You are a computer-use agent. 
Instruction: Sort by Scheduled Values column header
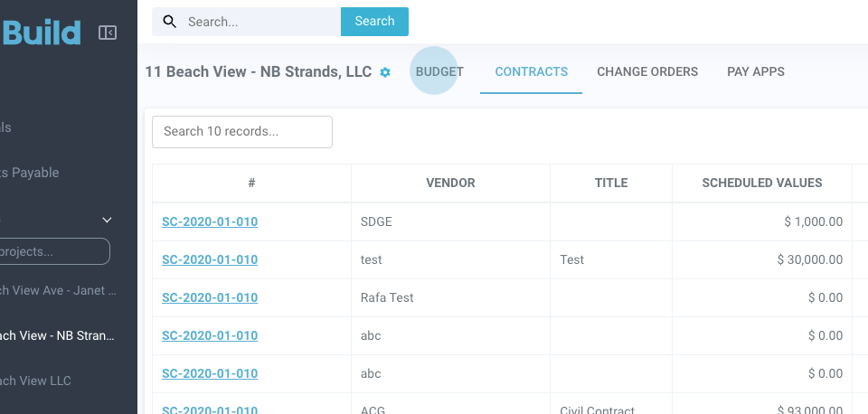[x=762, y=183]
